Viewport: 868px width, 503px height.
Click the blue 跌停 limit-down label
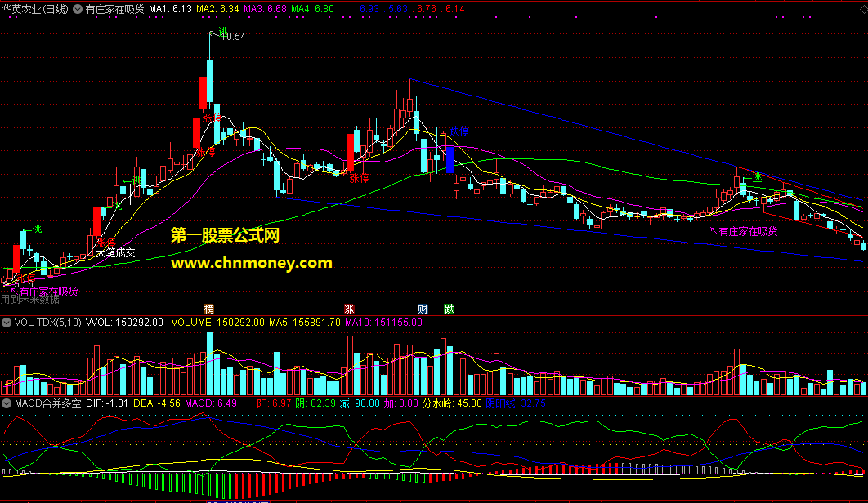tap(459, 131)
